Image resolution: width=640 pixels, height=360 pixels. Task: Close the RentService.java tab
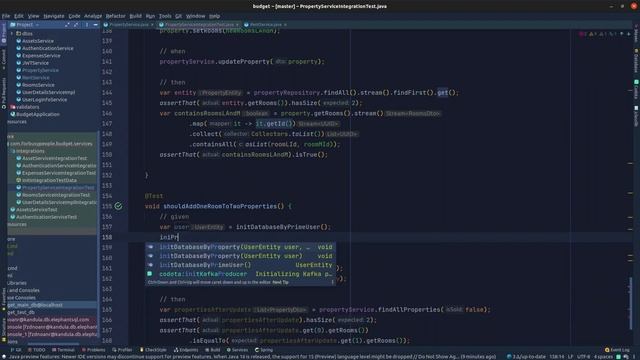point(285,24)
